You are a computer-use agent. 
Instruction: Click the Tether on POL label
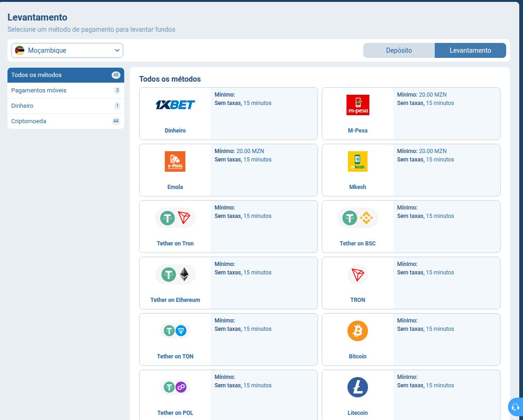(175, 413)
